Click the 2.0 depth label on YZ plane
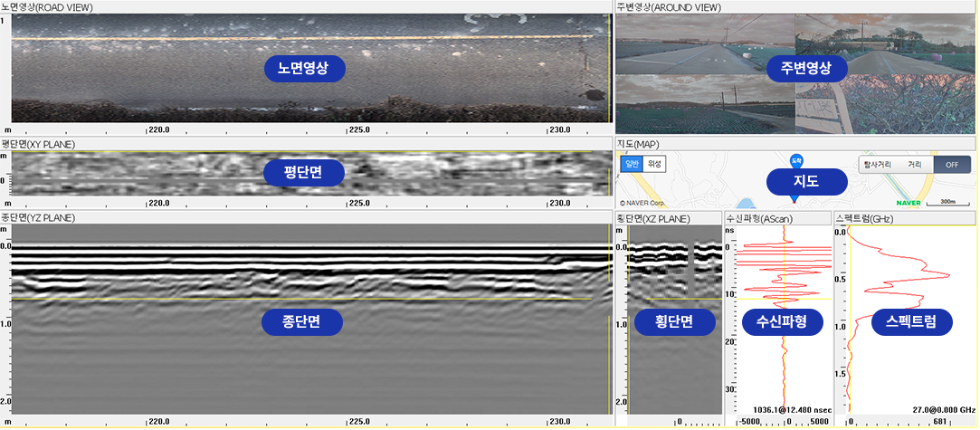Viewport: 980px width, 430px height. pos(6,401)
